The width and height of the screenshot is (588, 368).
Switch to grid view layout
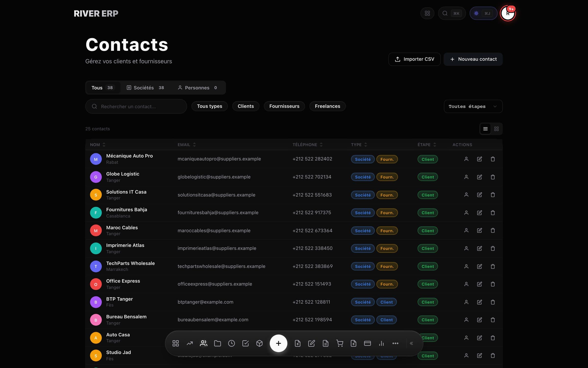(496, 129)
